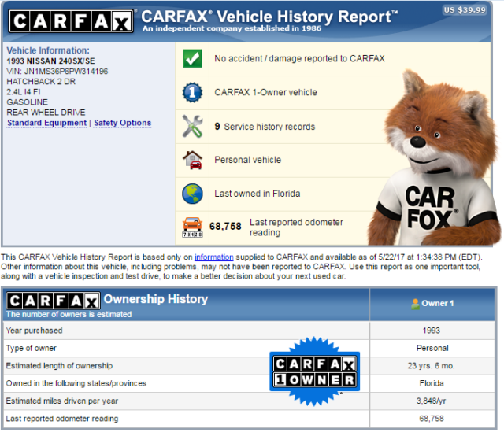Open the Safety Options link

[123, 123]
